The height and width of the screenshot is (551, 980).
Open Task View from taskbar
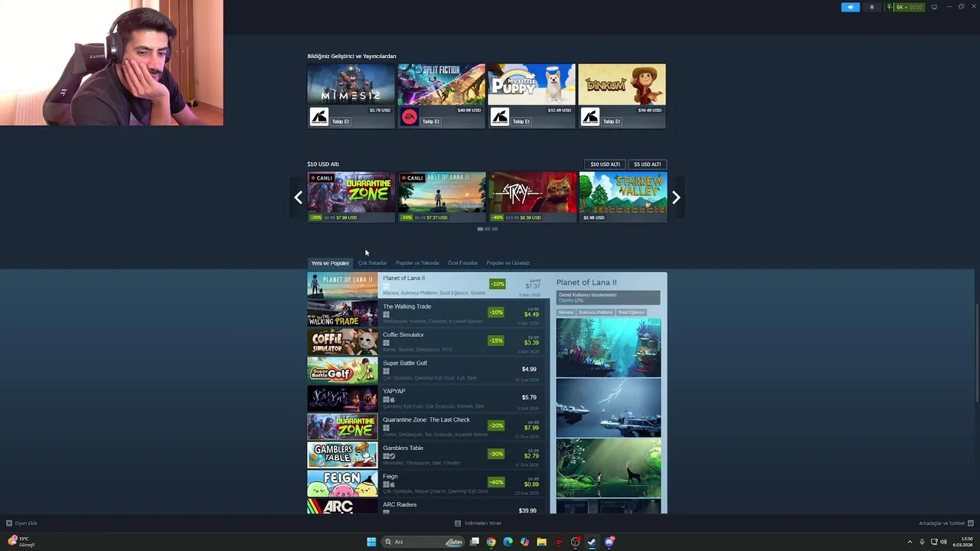[x=475, y=542]
